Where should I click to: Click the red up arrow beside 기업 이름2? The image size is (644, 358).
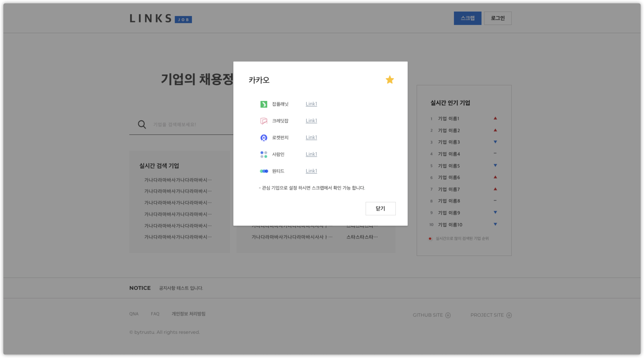tap(495, 130)
